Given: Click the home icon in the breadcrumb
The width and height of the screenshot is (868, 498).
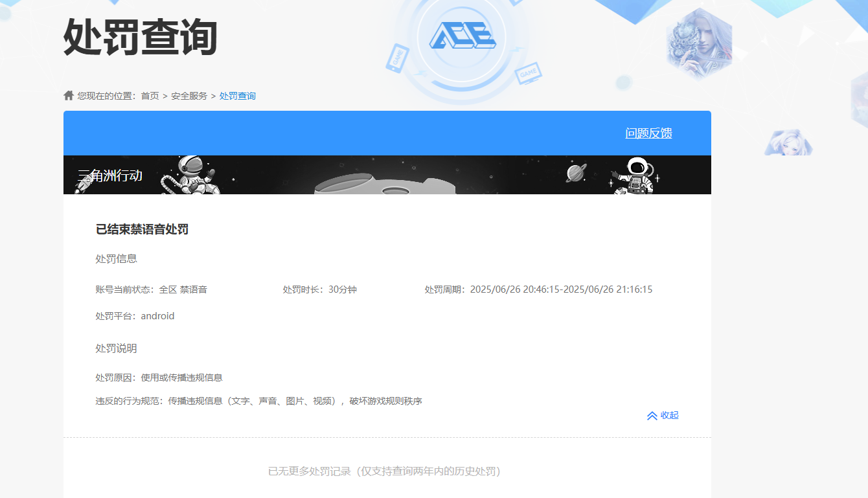Looking at the screenshot, I should point(69,96).
